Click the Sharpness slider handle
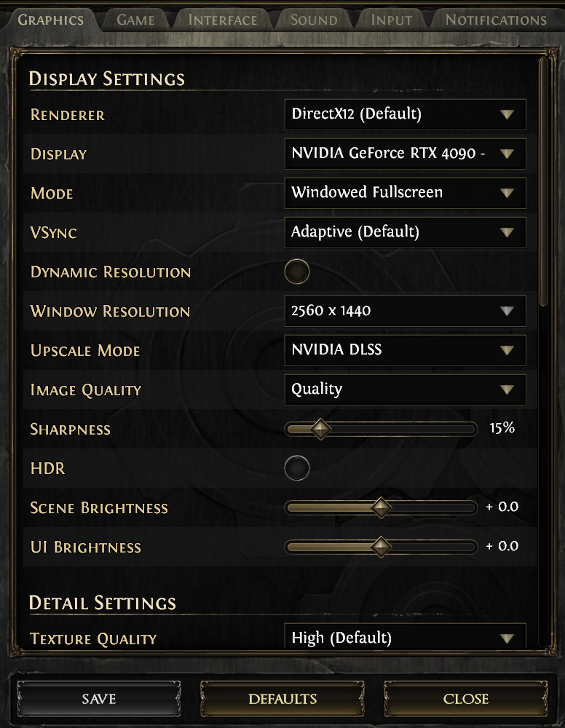The height and width of the screenshot is (728, 565). coord(321,429)
